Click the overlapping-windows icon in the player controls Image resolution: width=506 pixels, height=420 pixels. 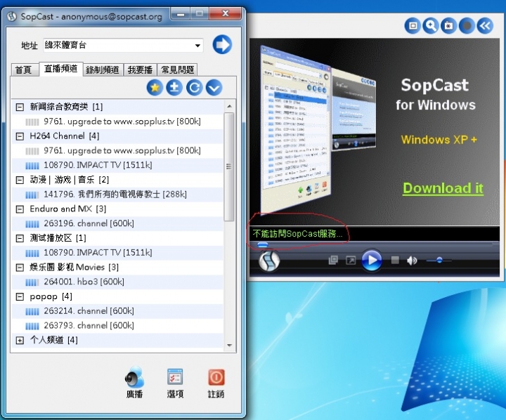pos(332,260)
